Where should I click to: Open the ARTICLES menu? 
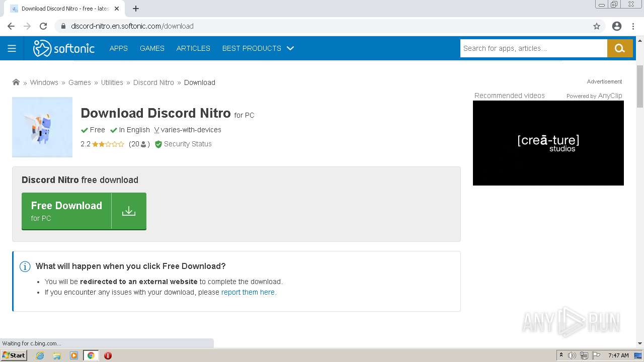[x=193, y=48]
